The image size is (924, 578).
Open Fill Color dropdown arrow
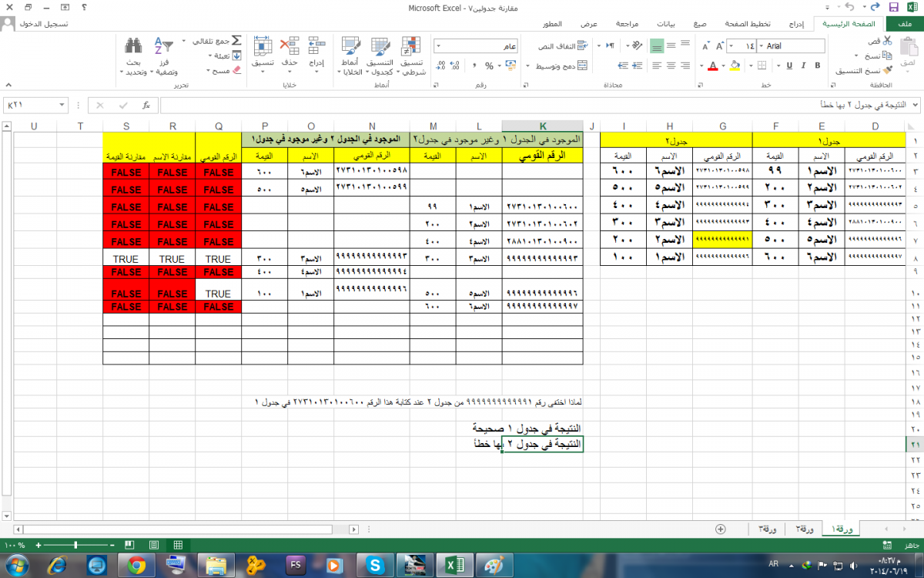tap(724, 66)
